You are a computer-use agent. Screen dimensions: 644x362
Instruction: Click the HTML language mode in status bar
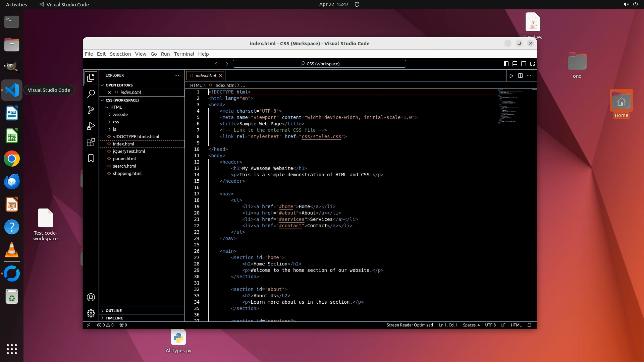[x=516, y=325]
